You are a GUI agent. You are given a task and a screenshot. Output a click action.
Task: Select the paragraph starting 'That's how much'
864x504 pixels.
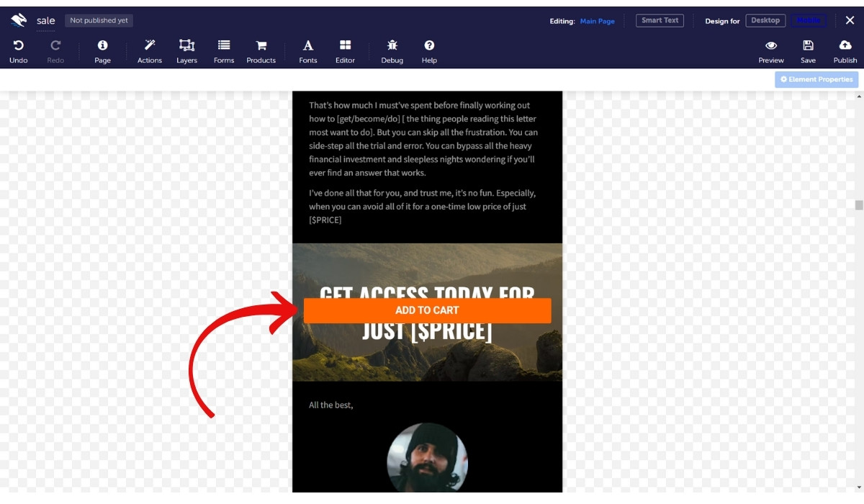coord(424,139)
